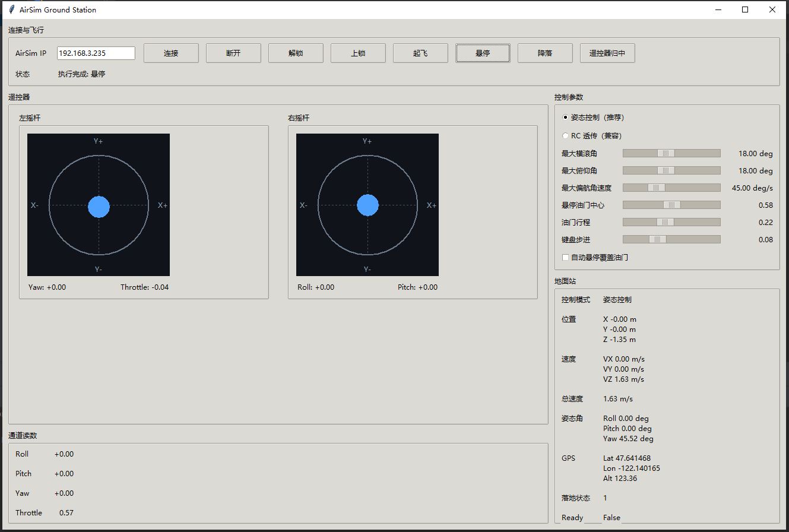Click the position reading X -0.00 m

[620, 319]
